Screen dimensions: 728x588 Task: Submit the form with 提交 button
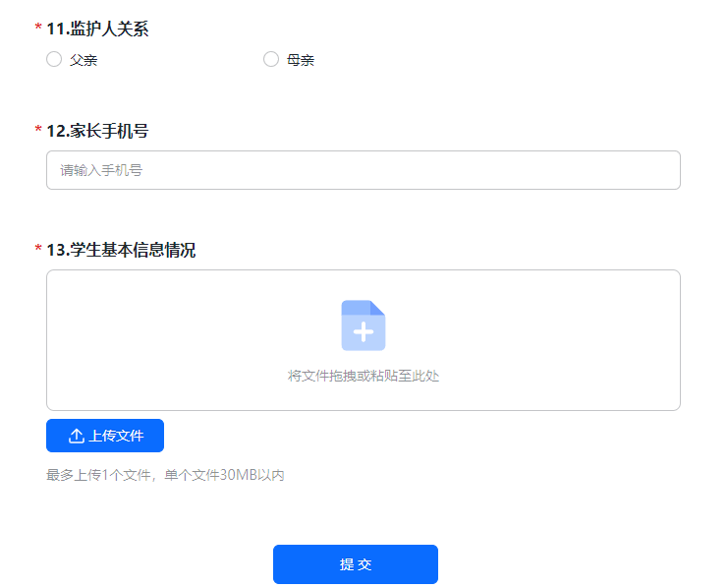pyautogui.click(x=356, y=564)
